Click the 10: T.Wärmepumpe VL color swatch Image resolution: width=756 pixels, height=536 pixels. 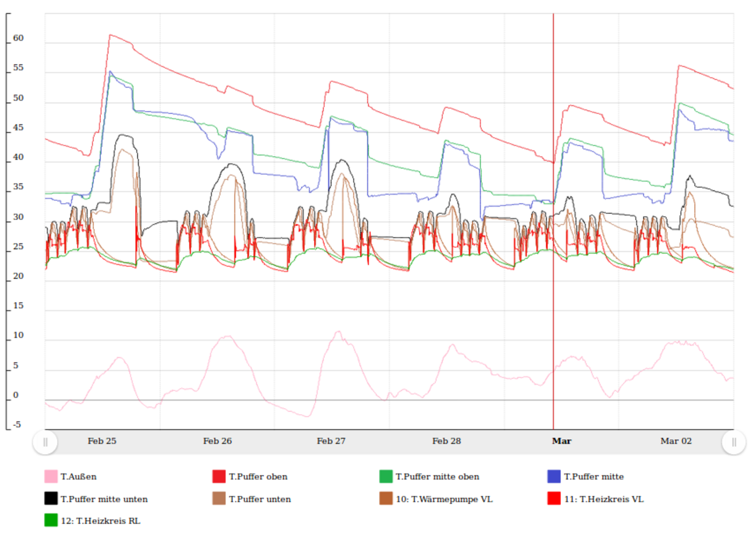(386, 498)
